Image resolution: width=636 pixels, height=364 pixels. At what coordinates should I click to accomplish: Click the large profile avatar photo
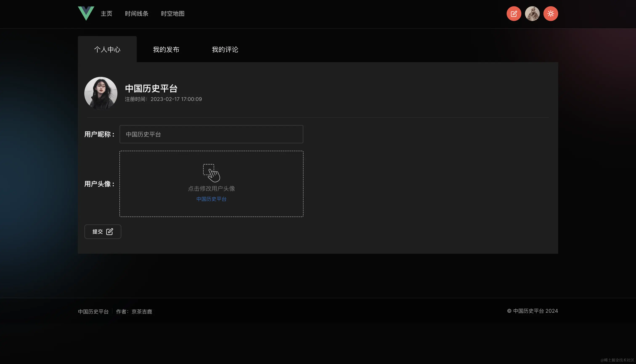[x=101, y=93]
